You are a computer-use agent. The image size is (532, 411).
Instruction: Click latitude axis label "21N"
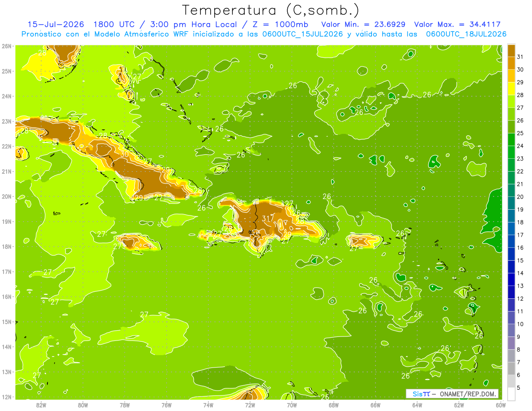coord(6,171)
